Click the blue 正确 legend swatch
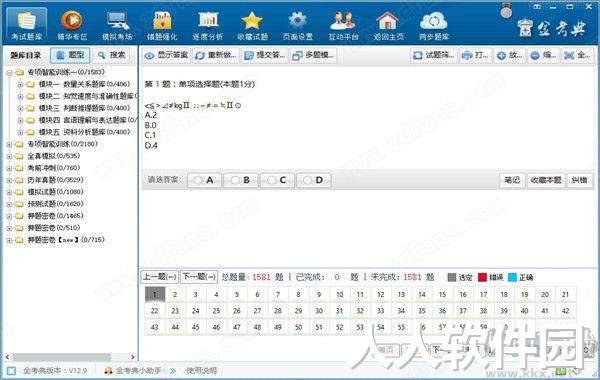The height and width of the screenshot is (380, 600). pyautogui.click(x=512, y=277)
